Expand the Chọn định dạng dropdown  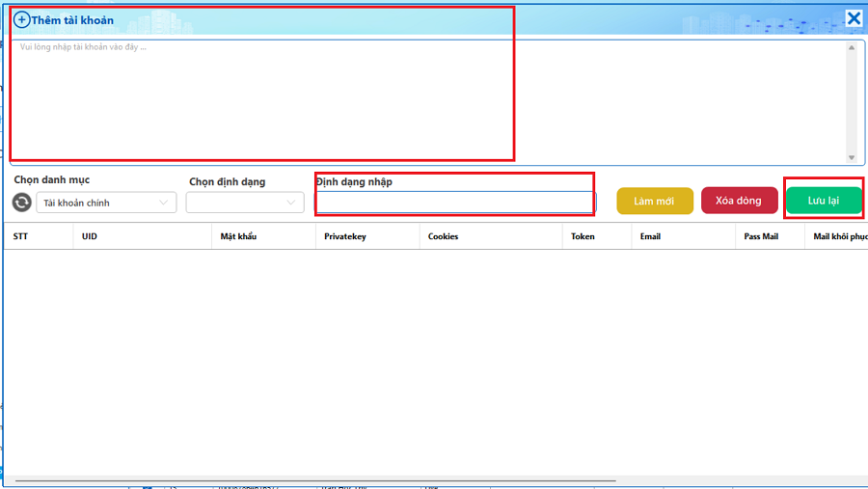(x=245, y=203)
